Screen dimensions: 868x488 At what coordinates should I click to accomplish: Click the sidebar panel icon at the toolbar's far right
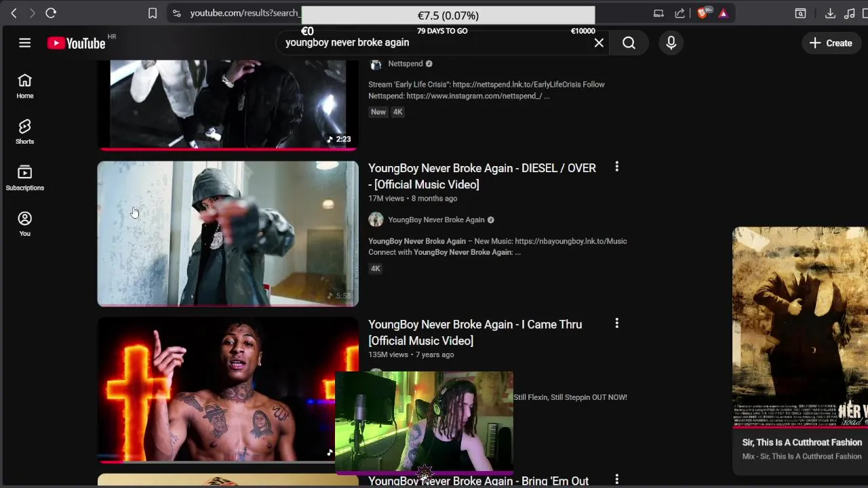(x=864, y=13)
